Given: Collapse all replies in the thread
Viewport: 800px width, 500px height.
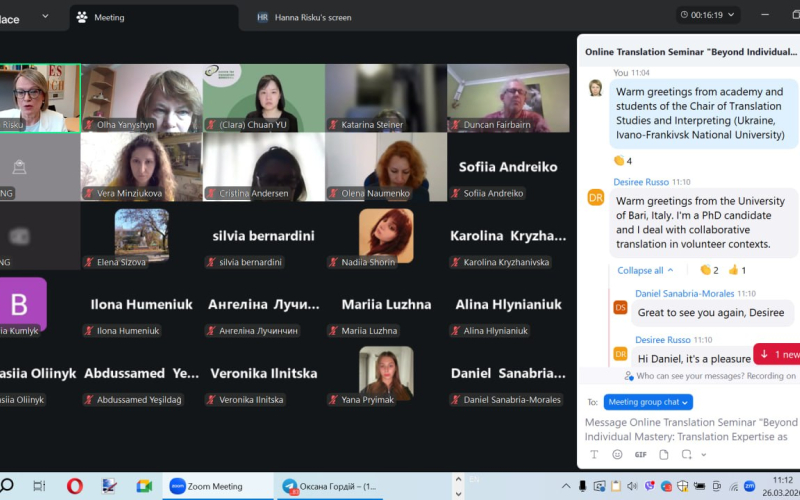Looking at the screenshot, I should pyautogui.click(x=645, y=270).
